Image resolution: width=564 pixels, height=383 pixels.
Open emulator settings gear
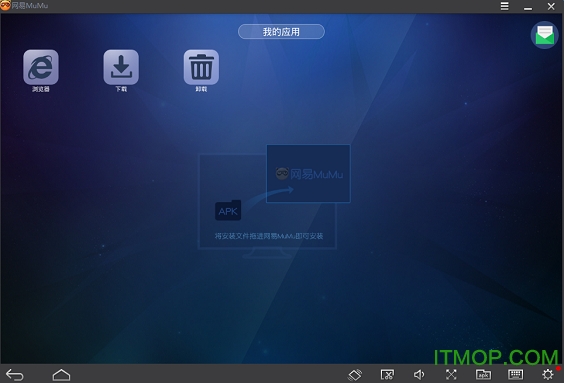pyautogui.click(x=548, y=375)
